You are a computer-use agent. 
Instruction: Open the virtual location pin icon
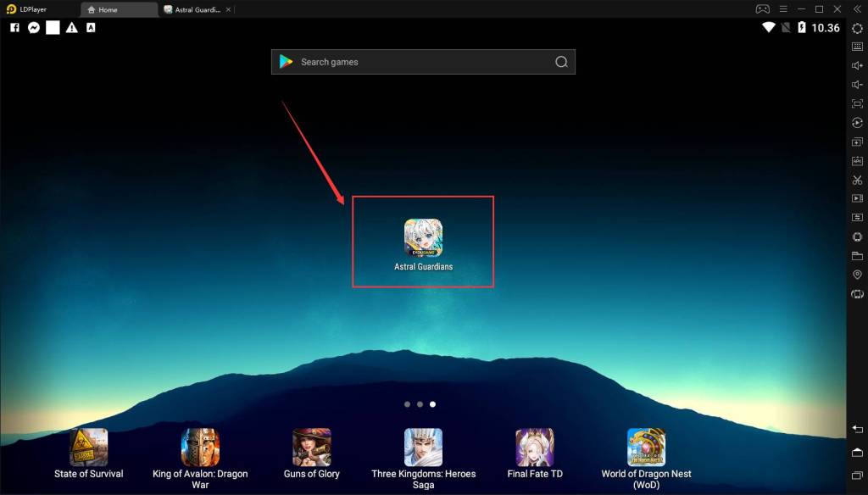tap(857, 275)
